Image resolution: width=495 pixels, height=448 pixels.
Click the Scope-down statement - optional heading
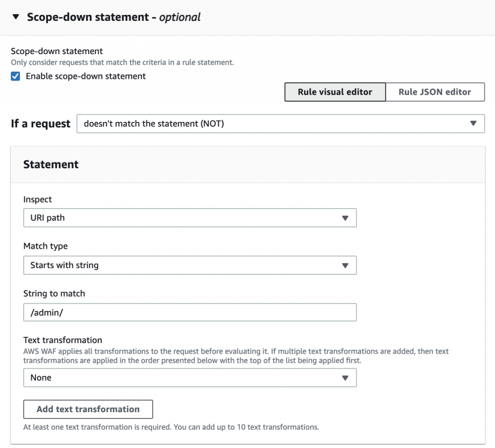(x=114, y=17)
